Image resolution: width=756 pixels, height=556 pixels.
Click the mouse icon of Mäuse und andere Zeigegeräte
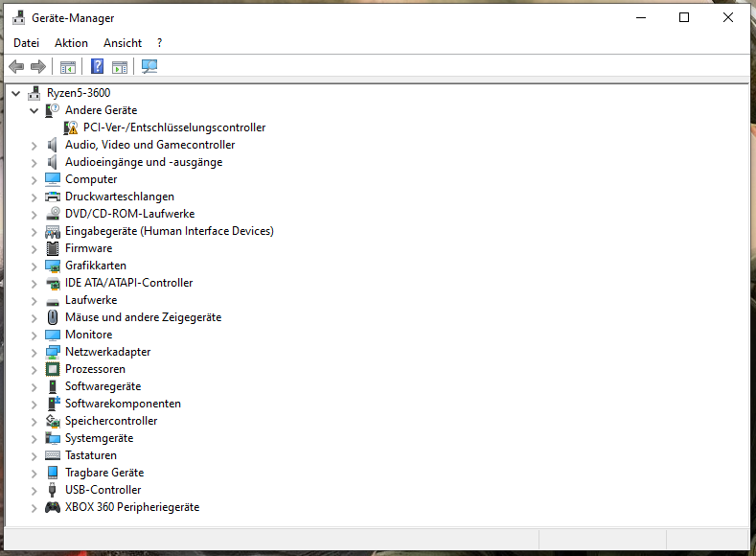(53, 317)
